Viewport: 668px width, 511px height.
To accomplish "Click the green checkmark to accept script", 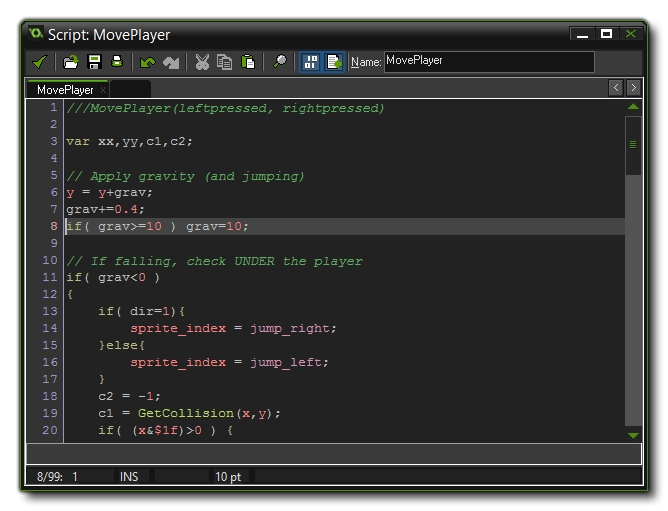I will point(39,62).
